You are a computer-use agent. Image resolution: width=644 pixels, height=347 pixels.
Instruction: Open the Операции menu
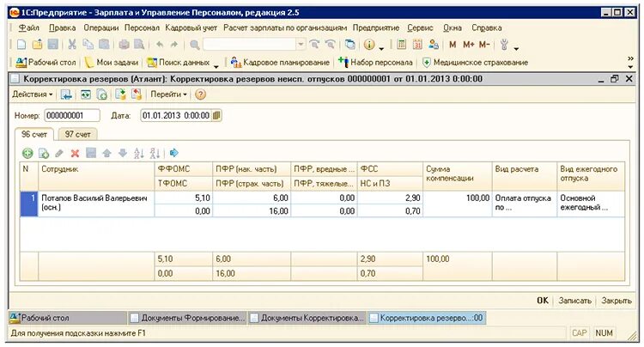101,28
